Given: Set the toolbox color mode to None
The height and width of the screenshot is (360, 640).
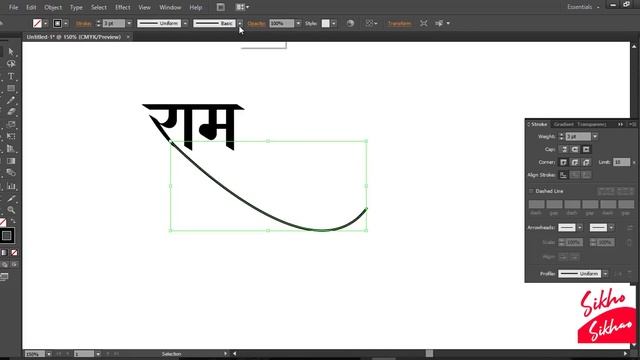Looking at the screenshot, I should (x=14, y=253).
